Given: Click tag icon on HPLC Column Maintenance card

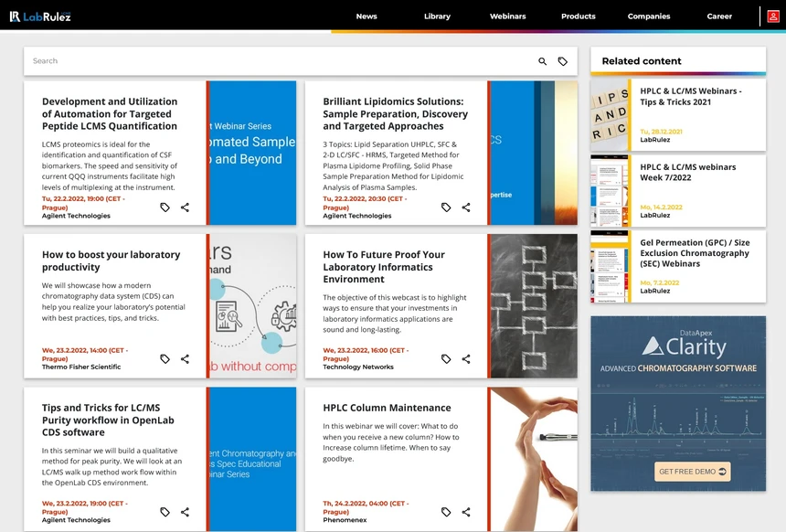Looking at the screenshot, I should coord(446,512).
